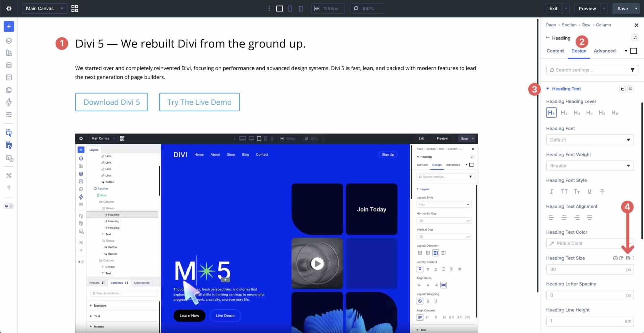Select the H1 heading level
644x333 pixels.
click(551, 113)
